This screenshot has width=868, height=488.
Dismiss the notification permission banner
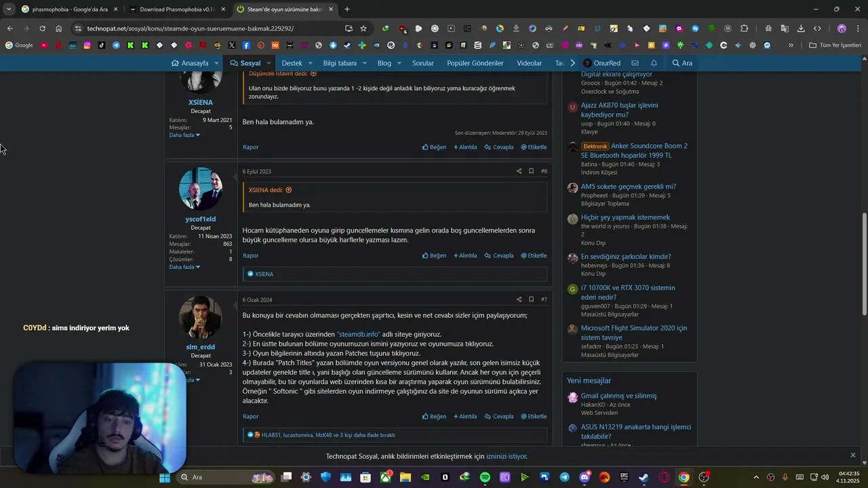point(853,455)
